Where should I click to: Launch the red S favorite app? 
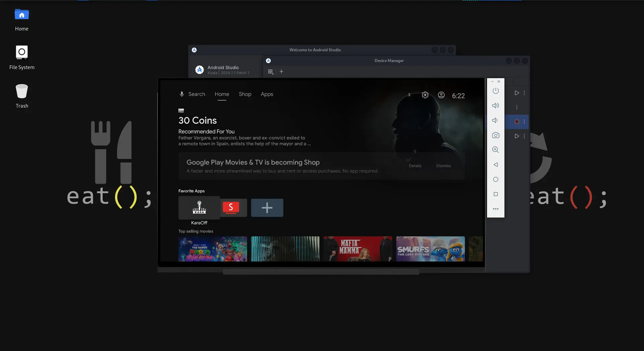click(x=231, y=208)
